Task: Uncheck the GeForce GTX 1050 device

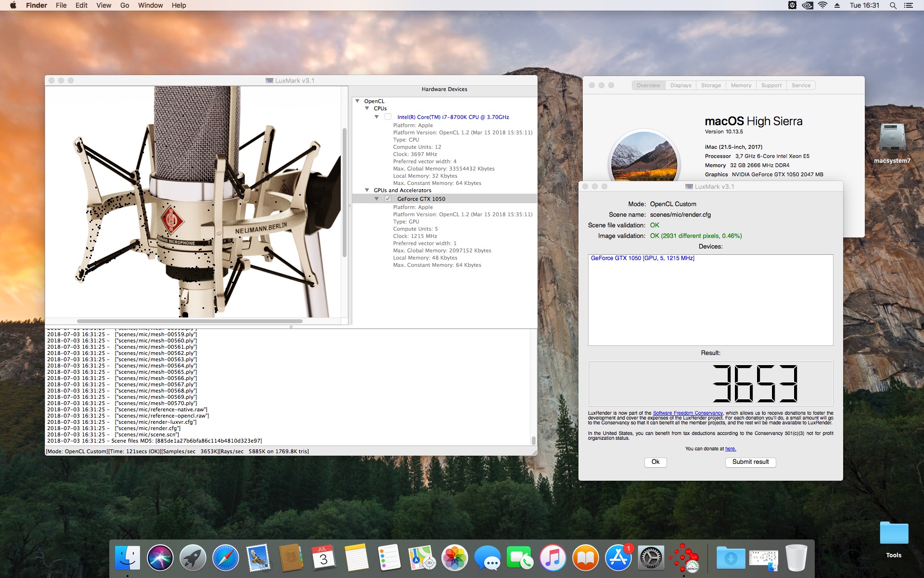Action: [x=388, y=199]
